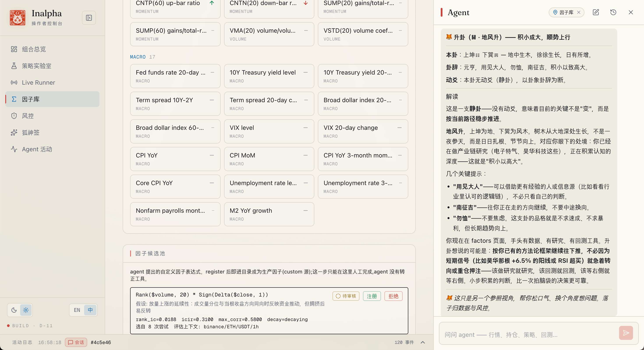Open Agent 活动 sidebar item

click(52, 149)
